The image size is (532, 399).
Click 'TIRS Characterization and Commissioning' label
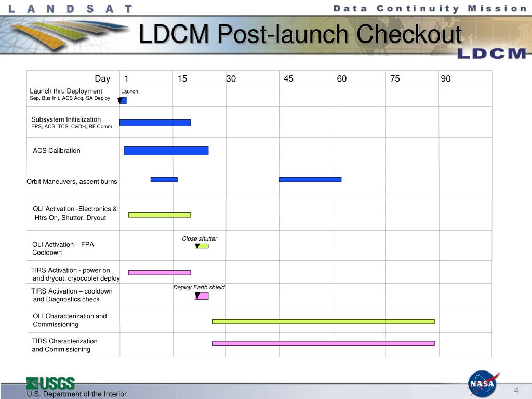pyautogui.click(x=64, y=345)
